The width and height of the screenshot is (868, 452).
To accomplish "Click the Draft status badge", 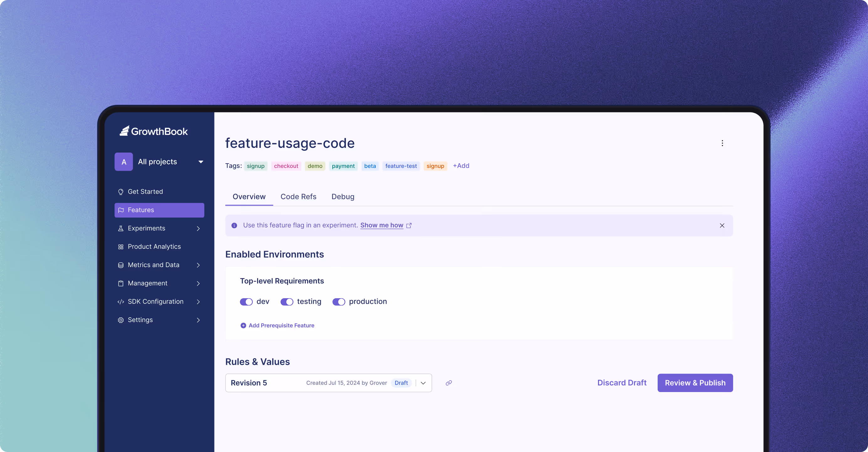I will click(401, 383).
